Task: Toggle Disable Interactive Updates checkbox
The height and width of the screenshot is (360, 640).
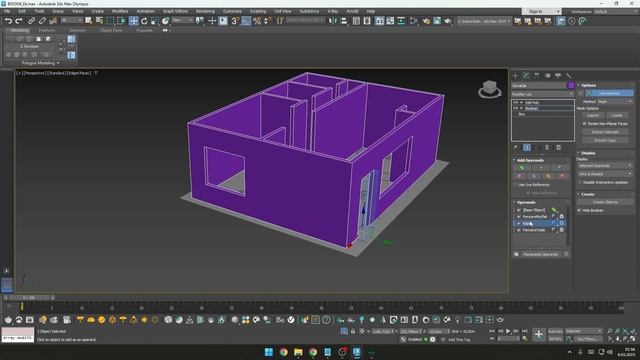Action: point(580,182)
